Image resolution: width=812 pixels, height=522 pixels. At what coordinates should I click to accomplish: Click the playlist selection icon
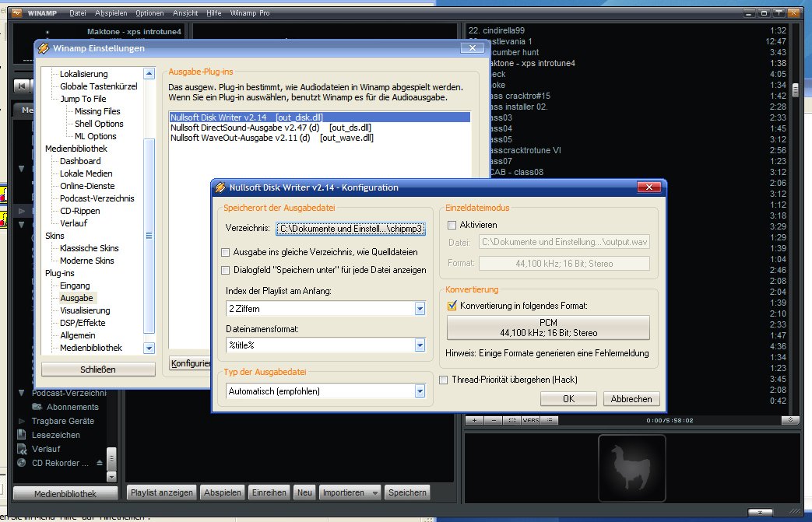[x=511, y=420]
